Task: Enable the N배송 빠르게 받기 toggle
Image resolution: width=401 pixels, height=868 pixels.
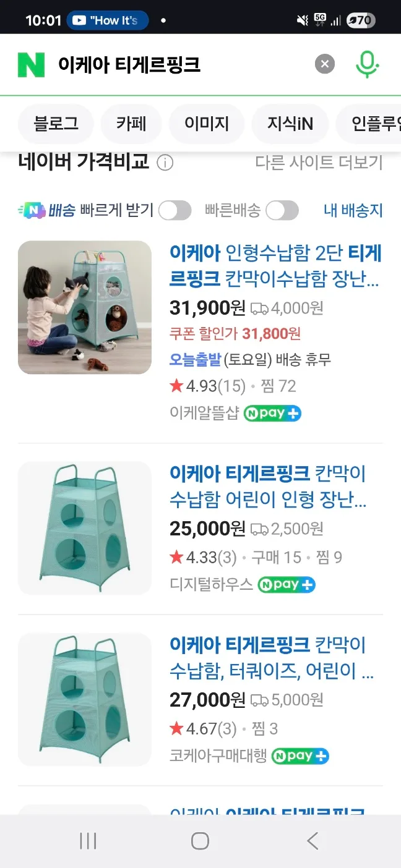Action: (x=175, y=211)
